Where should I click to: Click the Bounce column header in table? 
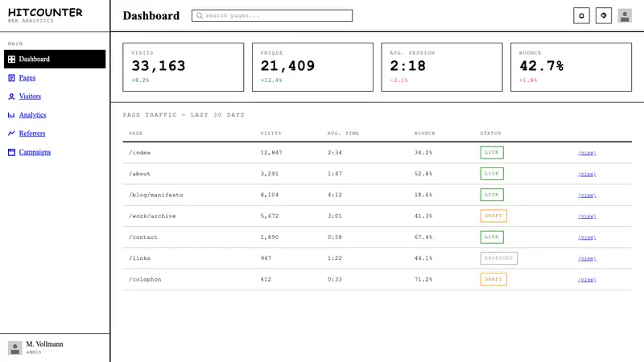425,134
